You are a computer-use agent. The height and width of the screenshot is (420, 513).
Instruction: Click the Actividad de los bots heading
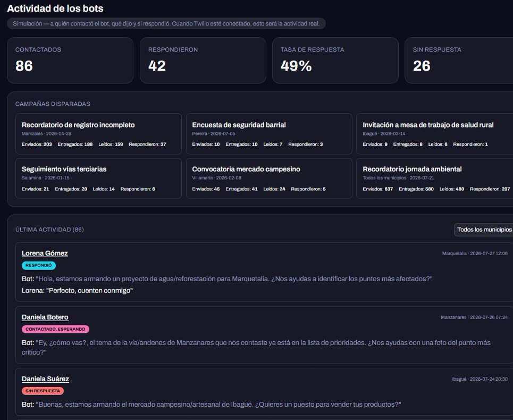(x=55, y=9)
